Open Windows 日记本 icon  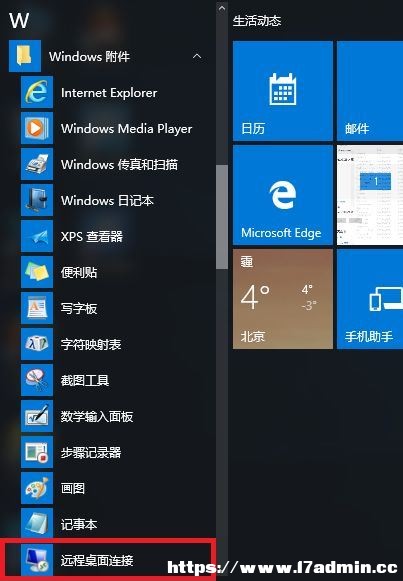click(37, 200)
